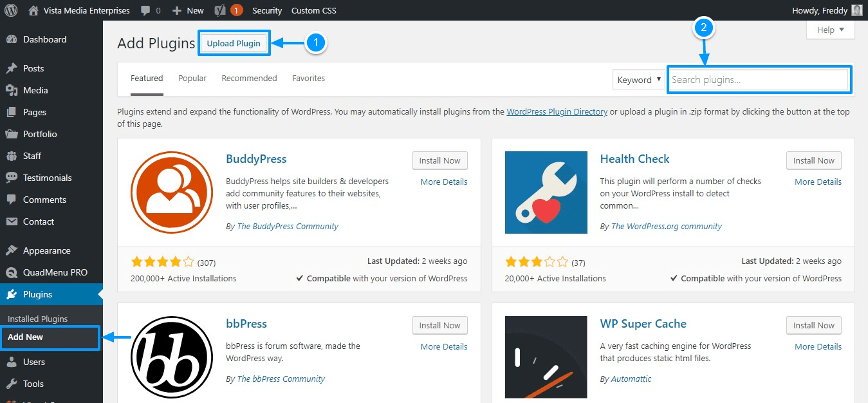Click the QuadMenu PRO icon

pyautogui.click(x=12, y=272)
